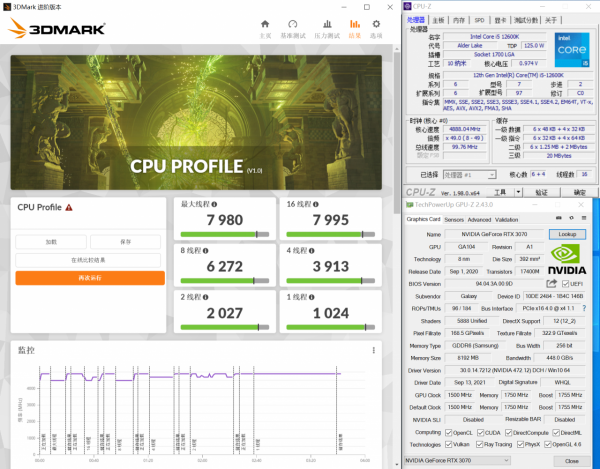Toggle the DirectML checkbox
600x469 pixels.
(556, 433)
